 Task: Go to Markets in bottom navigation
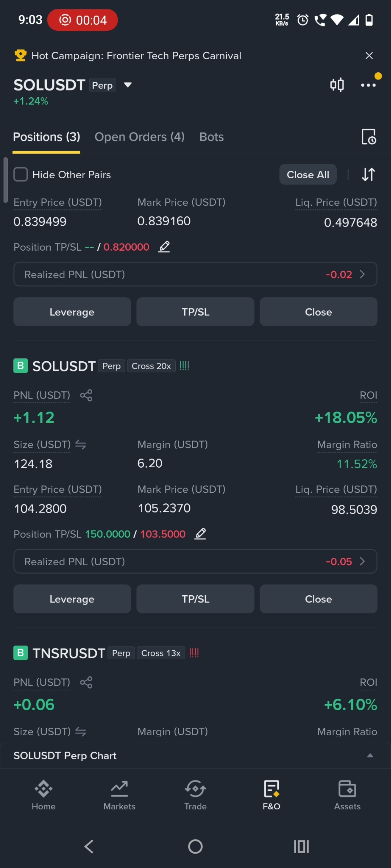pyautogui.click(x=119, y=795)
